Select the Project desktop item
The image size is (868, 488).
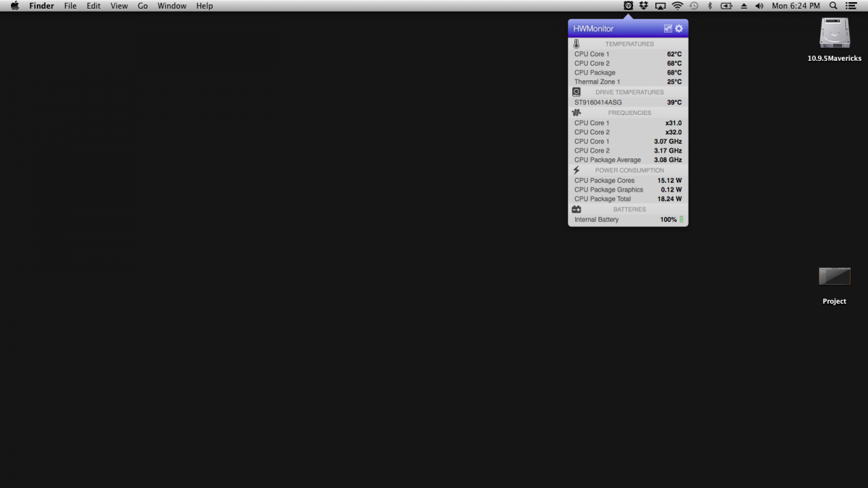pos(834,277)
